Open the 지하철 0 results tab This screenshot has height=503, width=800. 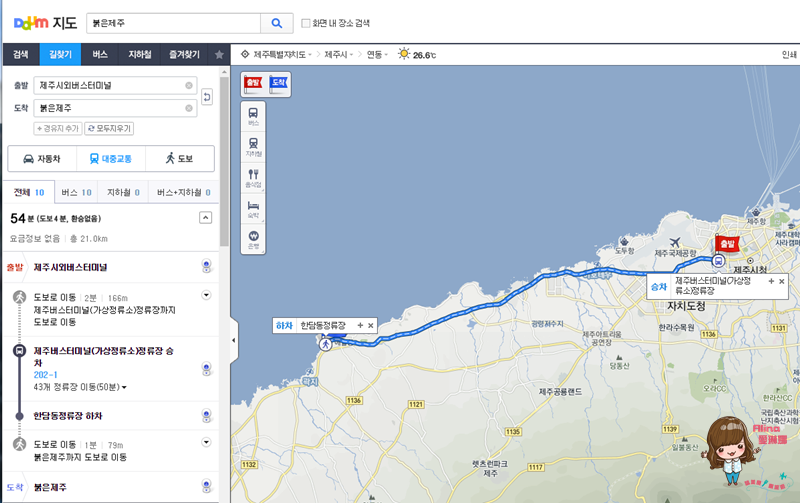(123, 192)
